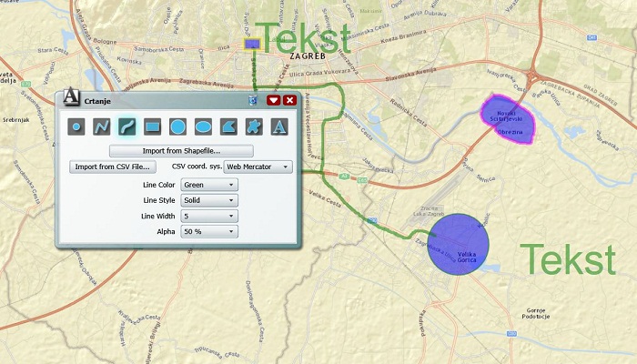This screenshot has width=637, height=364.
Task: Select the Ellipse drawing tool
Action: pos(204,126)
